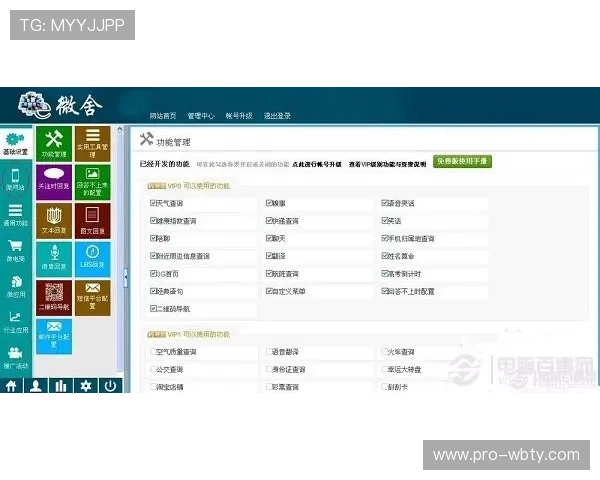Viewport: 600px width, 480px height.
Task: Click the 已经开发的功能 label
Action: tap(165, 164)
